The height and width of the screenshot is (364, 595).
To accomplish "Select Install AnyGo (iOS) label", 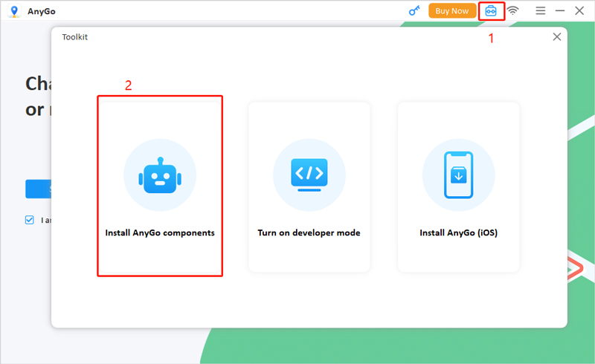I will click(458, 233).
